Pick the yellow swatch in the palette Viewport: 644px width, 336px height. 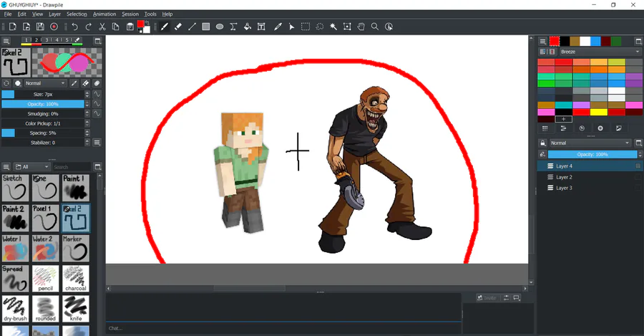point(598,112)
